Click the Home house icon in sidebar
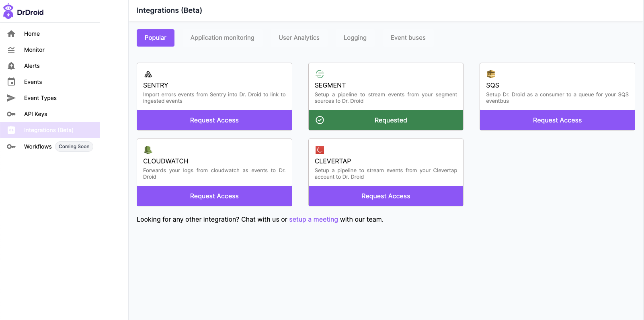Viewport: 644px width, 320px height. [x=11, y=34]
